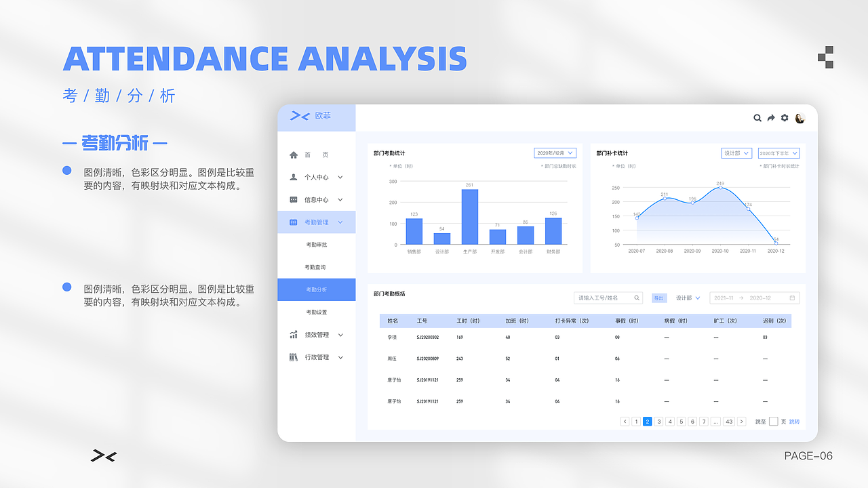Screen dimensions: 868x488
Task: Click the 欧菲 logo icon
Action: [x=300, y=116]
